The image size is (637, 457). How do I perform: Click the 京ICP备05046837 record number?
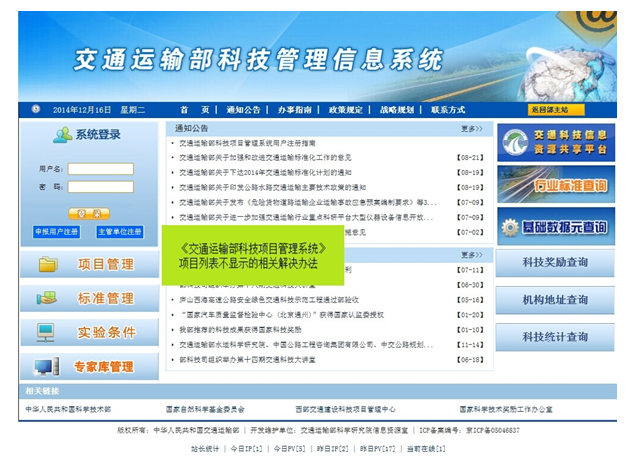[x=492, y=431]
